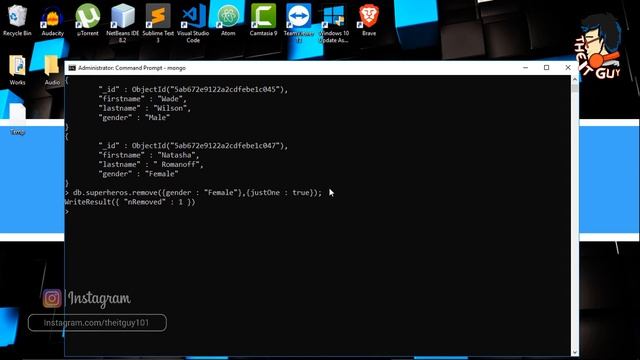Screen dimensions: 640x360
Task: Click the WriteResult nRemoved output line
Action: point(130,202)
